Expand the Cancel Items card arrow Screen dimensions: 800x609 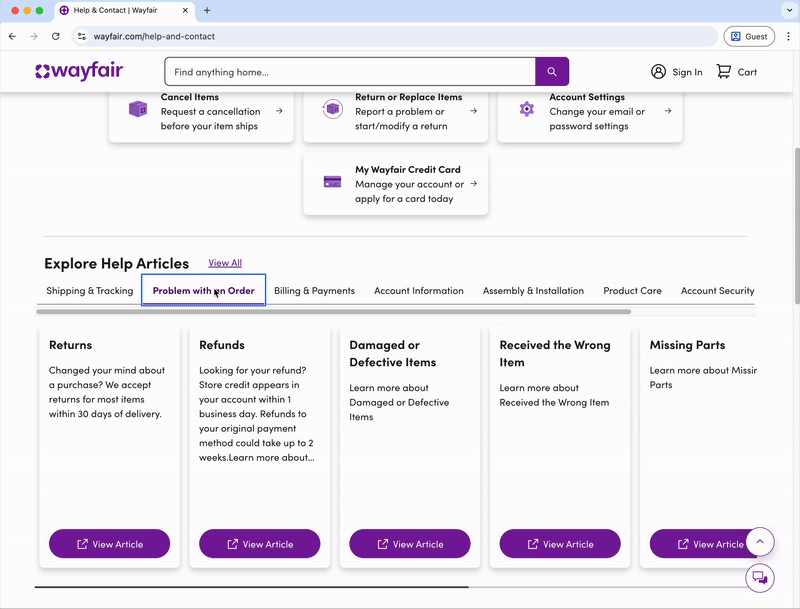[x=279, y=111]
